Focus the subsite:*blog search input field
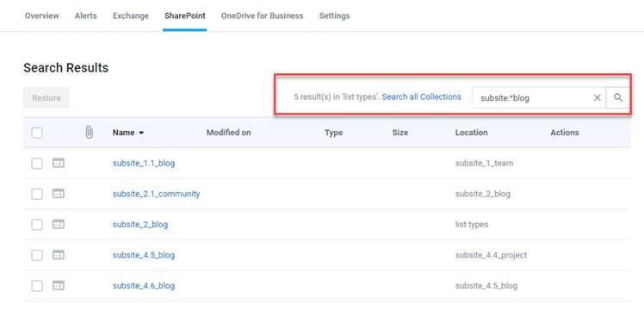This screenshot has width=644, height=323. point(532,98)
